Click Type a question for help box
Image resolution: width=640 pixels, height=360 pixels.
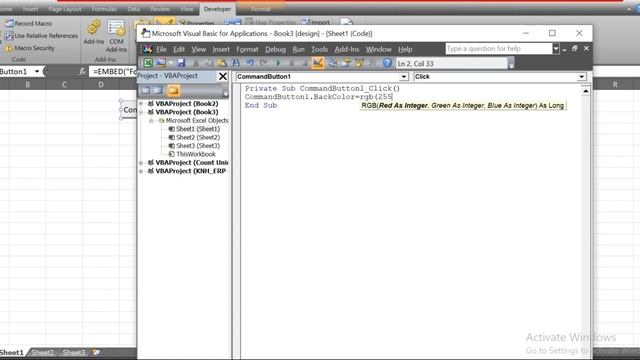[499, 49]
